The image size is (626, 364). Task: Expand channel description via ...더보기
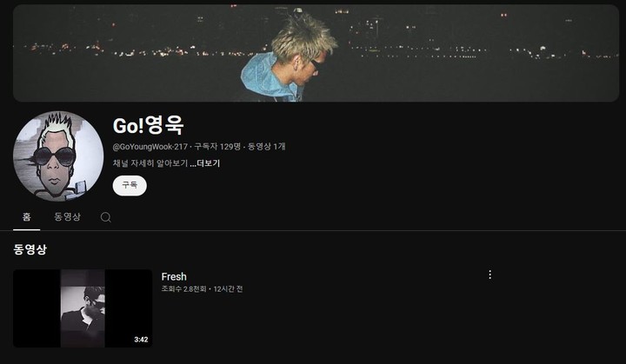coord(205,163)
